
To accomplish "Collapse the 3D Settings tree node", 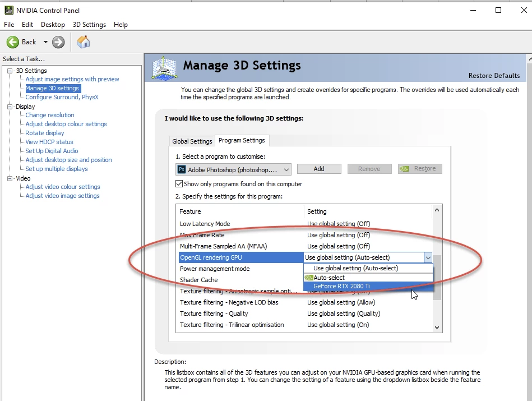I will point(10,71).
